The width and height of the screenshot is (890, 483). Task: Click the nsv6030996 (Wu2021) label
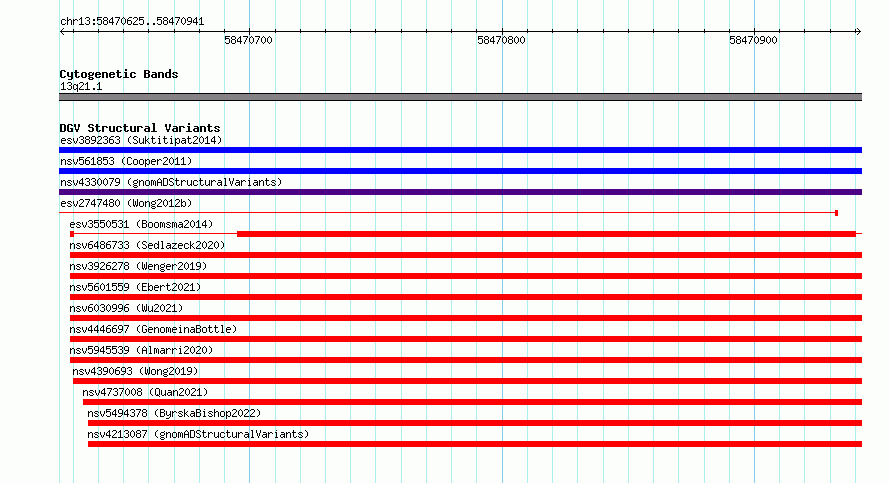126,308
